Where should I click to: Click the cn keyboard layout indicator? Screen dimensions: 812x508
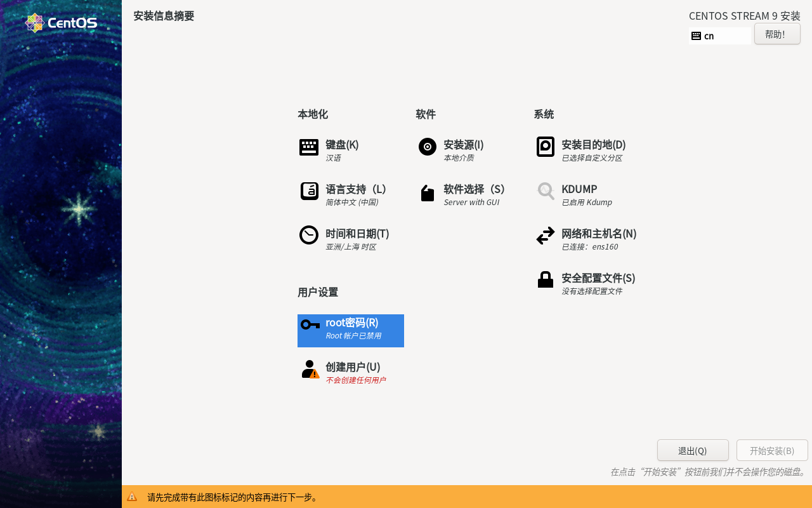(720, 36)
